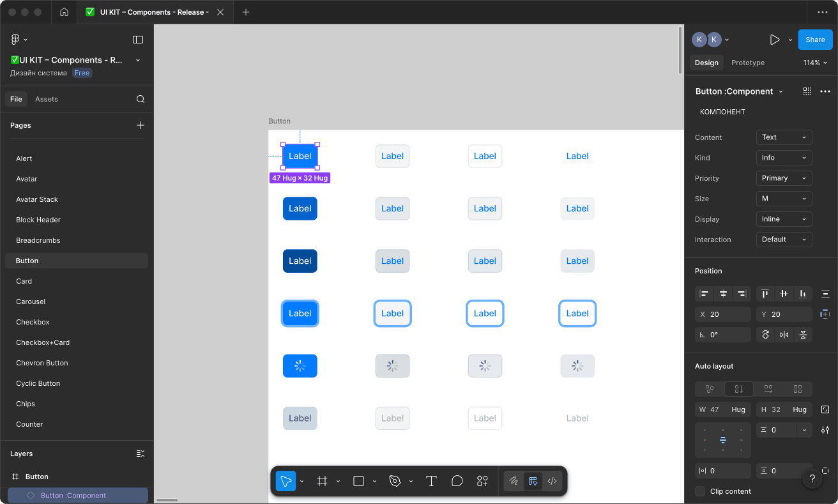Screen dimensions: 838x504
Task: Rotate the selection 90 degrees
Action: click(765, 334)
